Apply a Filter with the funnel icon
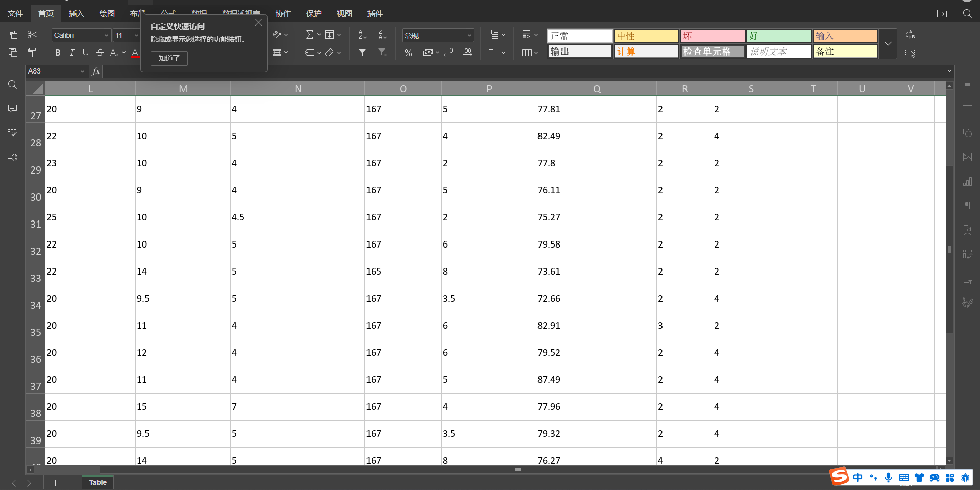 [362, 52]
